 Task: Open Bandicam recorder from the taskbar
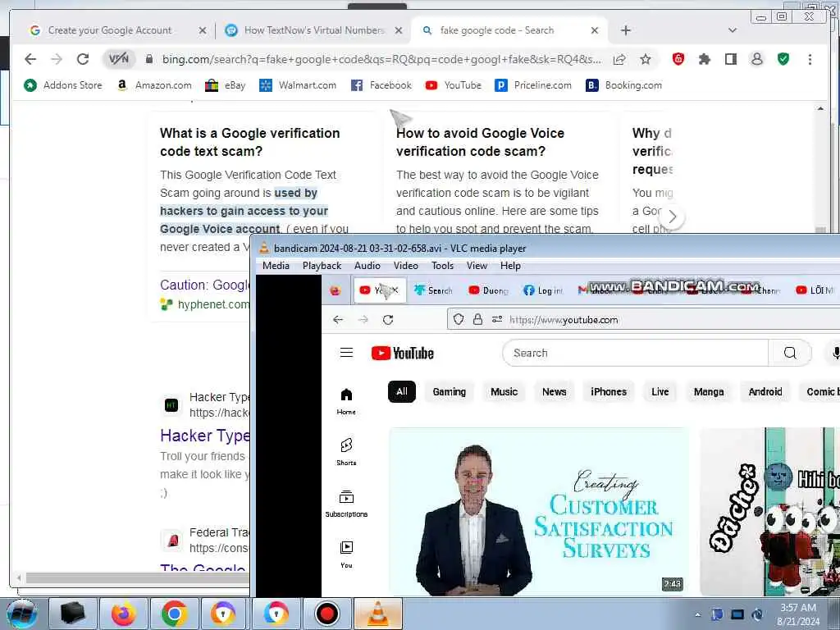tap(326, 614)
